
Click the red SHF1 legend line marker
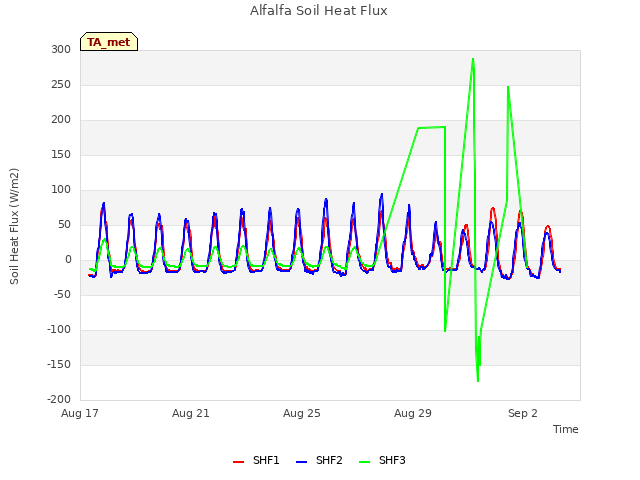[x=238, y=462]
